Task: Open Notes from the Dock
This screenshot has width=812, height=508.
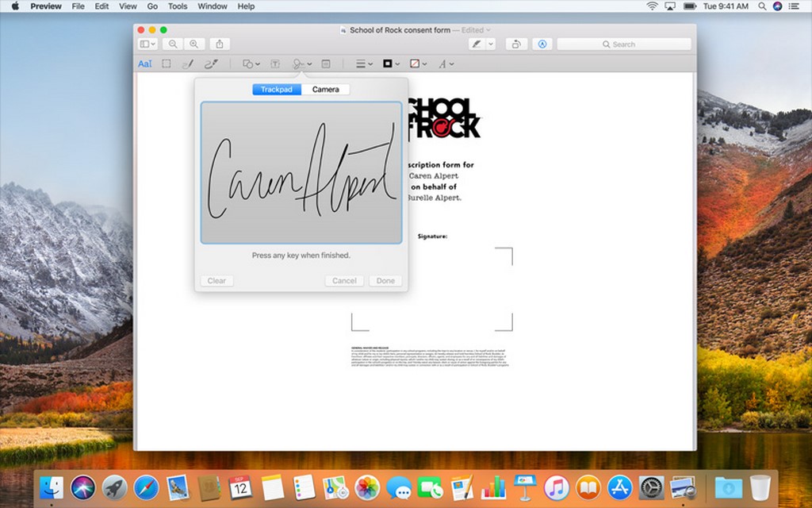Action: [273, 488]
